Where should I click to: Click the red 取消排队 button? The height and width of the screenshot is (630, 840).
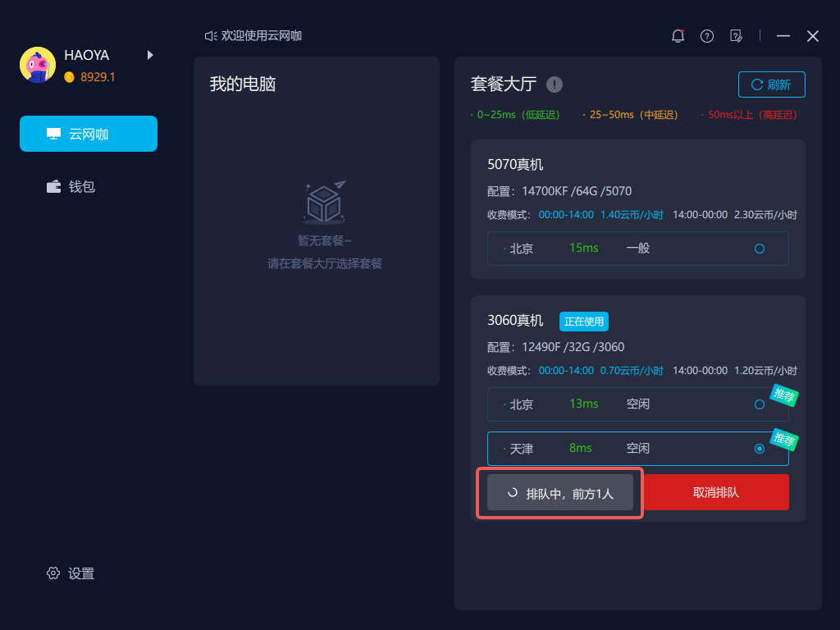pos(715,492)
